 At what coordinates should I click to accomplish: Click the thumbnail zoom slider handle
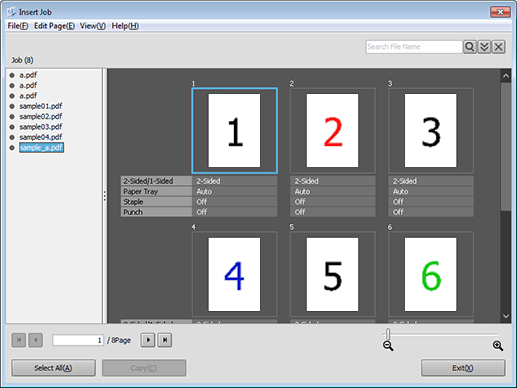click(388, 333)
